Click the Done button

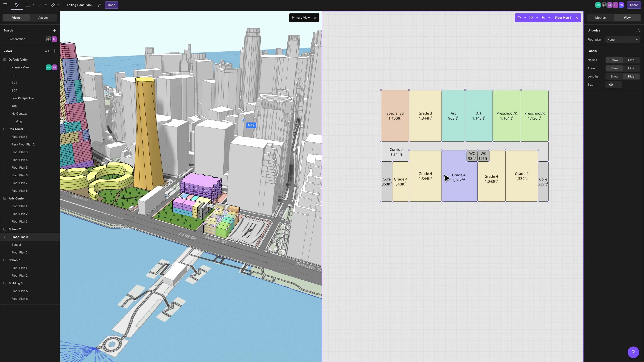tap(112, 5)
